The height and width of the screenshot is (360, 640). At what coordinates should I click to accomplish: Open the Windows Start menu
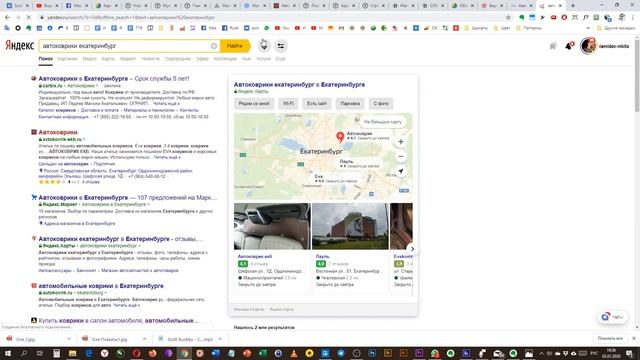8,353
